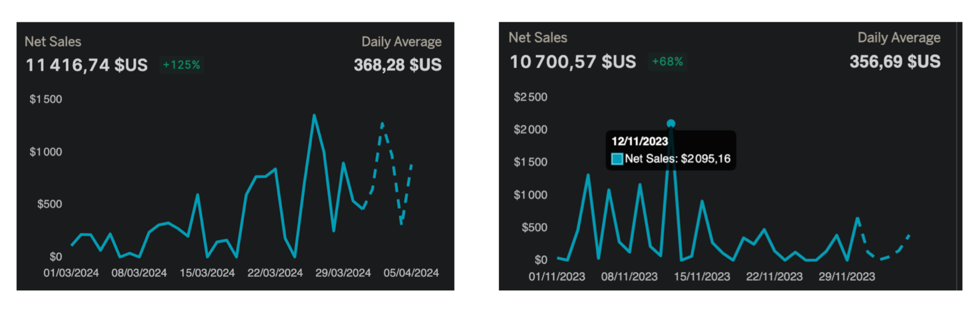Click the +68% growth badge
This screenshot has height=310, width=980.
pyautogui.click(x=667, y=62)
